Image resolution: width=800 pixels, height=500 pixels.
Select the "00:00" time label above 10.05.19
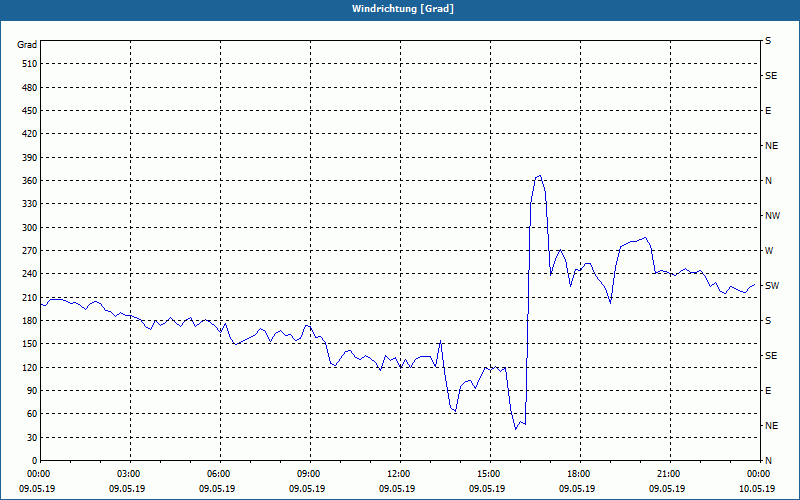click(x=759, y=473)
